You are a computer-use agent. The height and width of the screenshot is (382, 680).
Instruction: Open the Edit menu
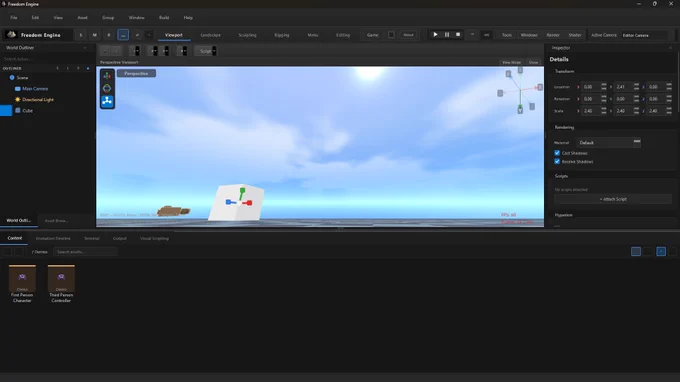click(35, 18)
